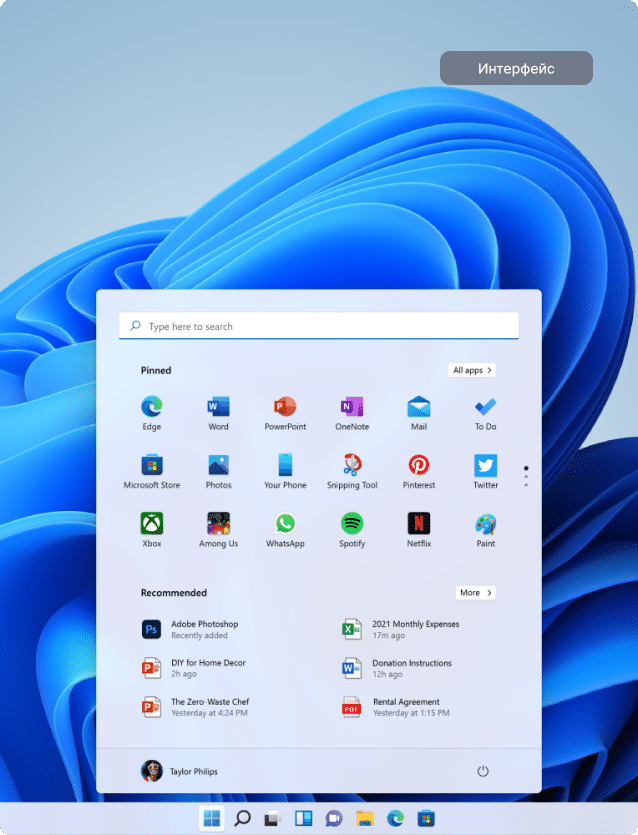638x835 pixels.
Task: Open Donation Instructions document
Action: pyautogui.click(x=397, y=668)
